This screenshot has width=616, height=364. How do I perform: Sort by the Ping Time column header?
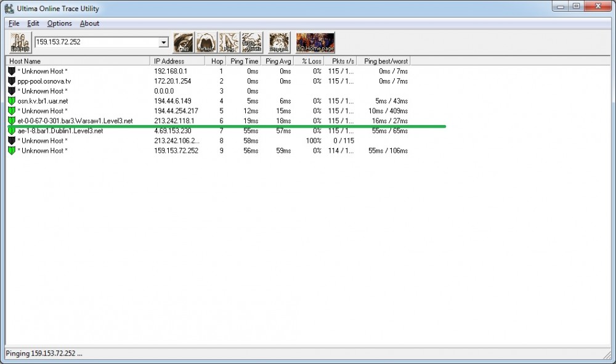pyautogui.click(x=243, y=61)
